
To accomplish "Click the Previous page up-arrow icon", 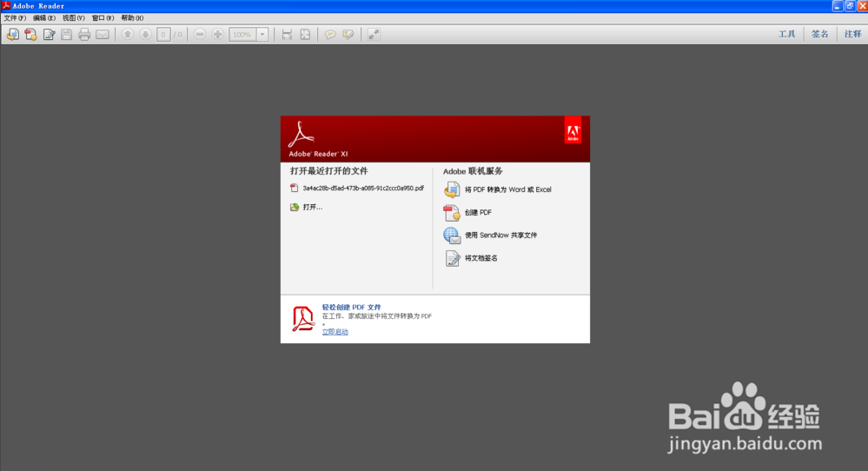I will coord(128,34).
